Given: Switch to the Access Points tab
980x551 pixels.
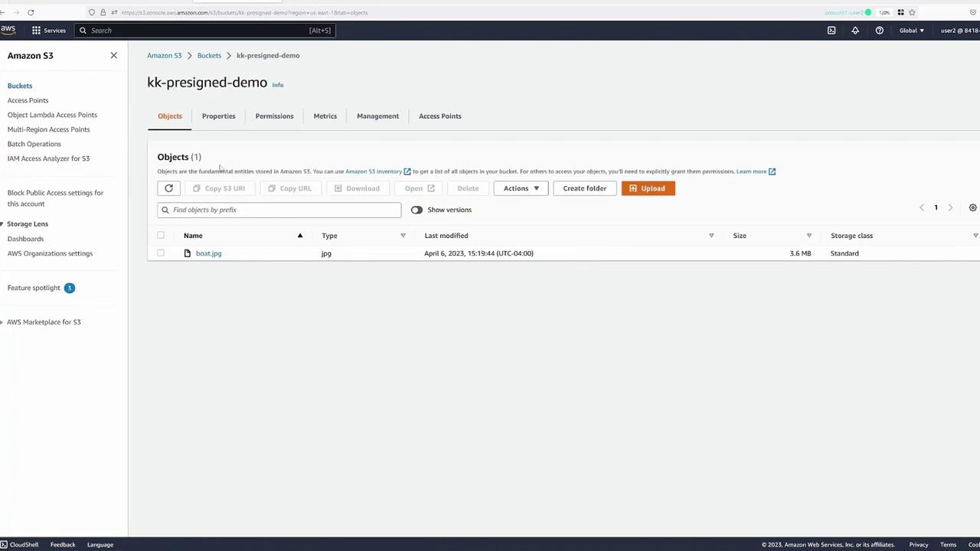Looking at the screenshot, I should [440, 116].
